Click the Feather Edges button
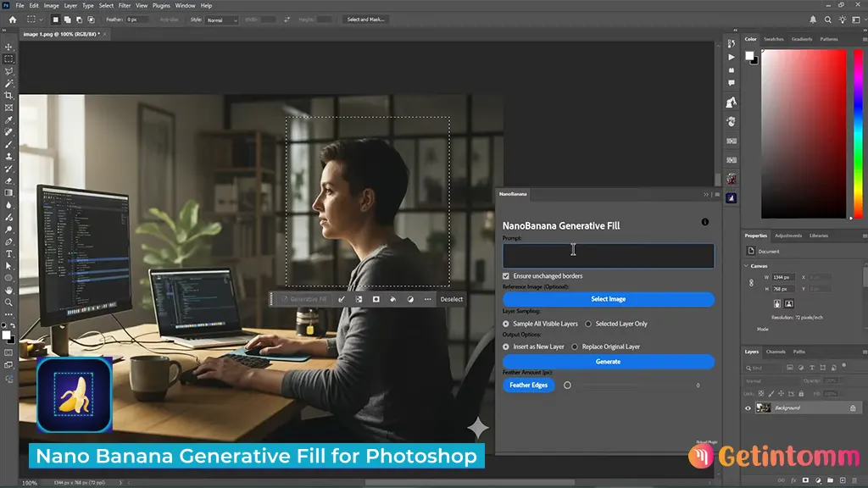The width and height of the screenshot is (868, 488). pyautogui.click(x=529, y=385)
